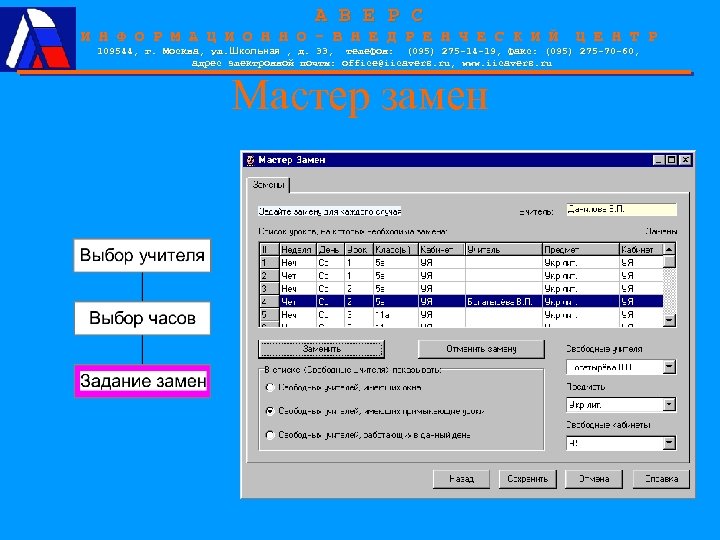The width and height of the screenshot is (720, 540).
Task: Click the Отменить замену button
Action: pos(481,349)
